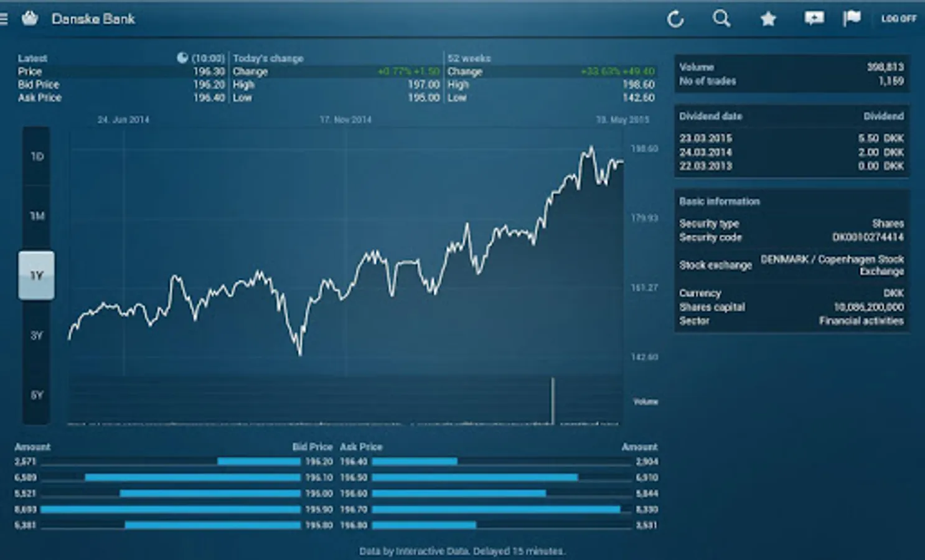Switch chart to 5Y range

(x=37, y=395)
